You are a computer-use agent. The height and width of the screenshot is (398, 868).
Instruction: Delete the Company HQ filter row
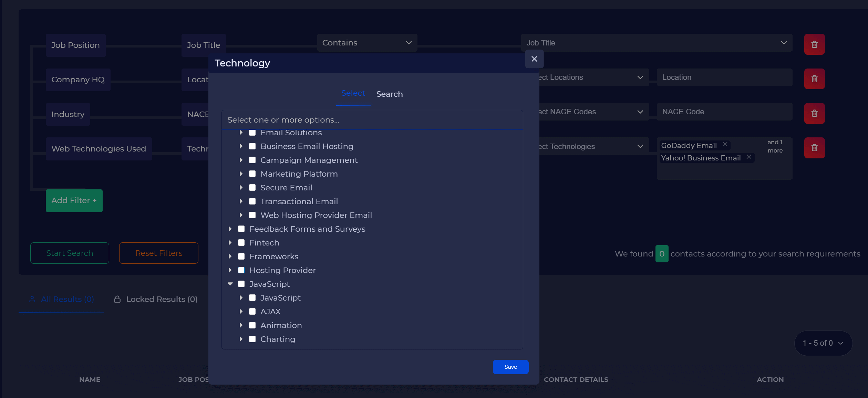pos(814,79)
